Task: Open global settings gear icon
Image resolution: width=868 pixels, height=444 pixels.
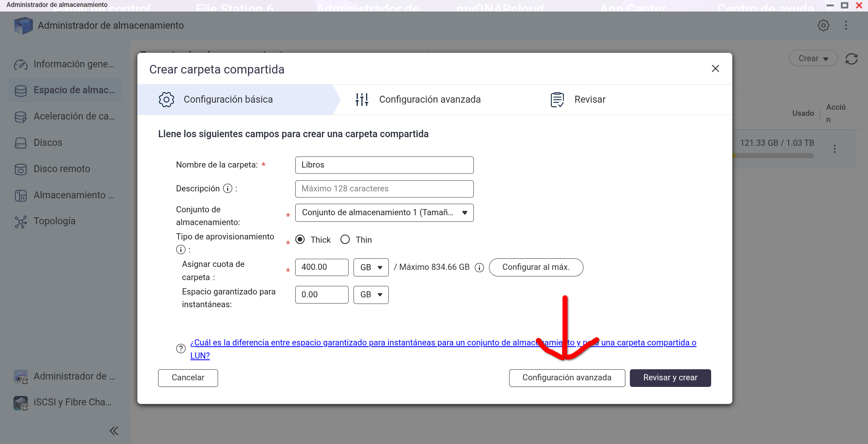Action: 823,25
